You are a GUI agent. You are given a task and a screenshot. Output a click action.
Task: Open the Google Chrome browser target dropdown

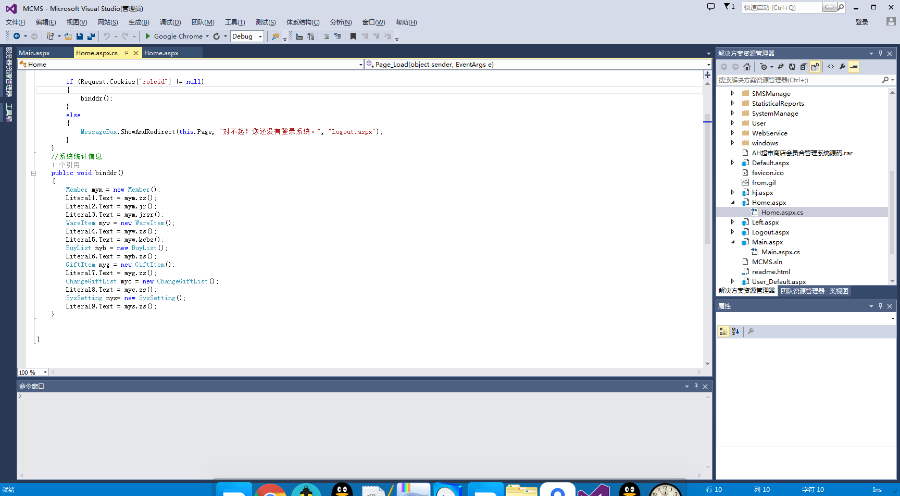pos(207,36)
